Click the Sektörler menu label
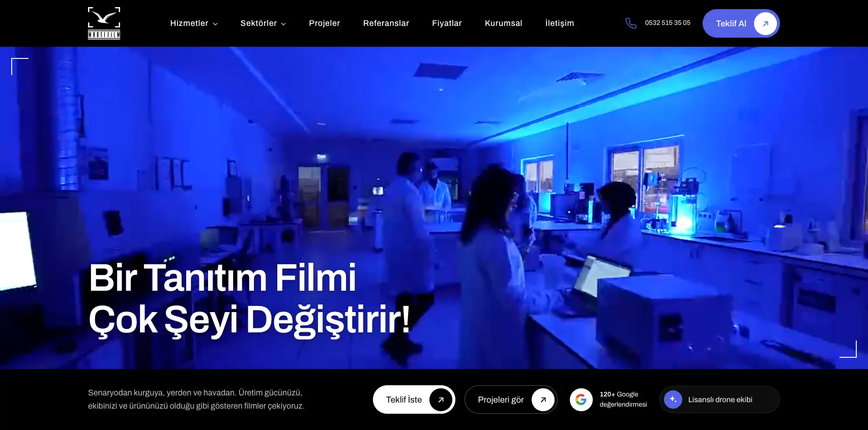 tap(258, 23)
